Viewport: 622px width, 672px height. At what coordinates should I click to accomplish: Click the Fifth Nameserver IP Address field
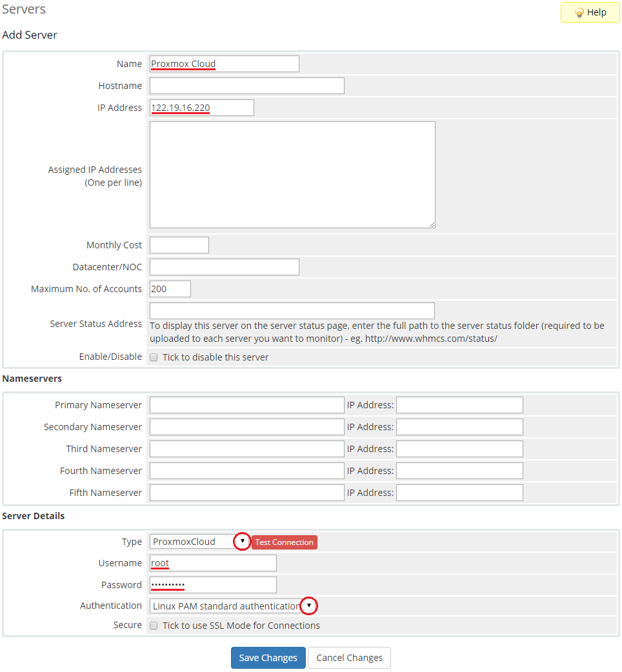click(459, 493)
